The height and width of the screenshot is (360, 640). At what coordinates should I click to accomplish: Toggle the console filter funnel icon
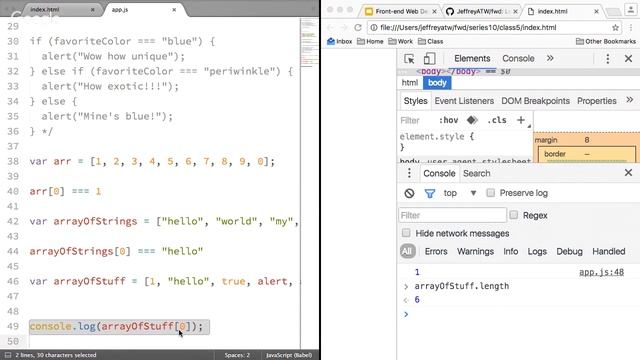pos(429,193)
